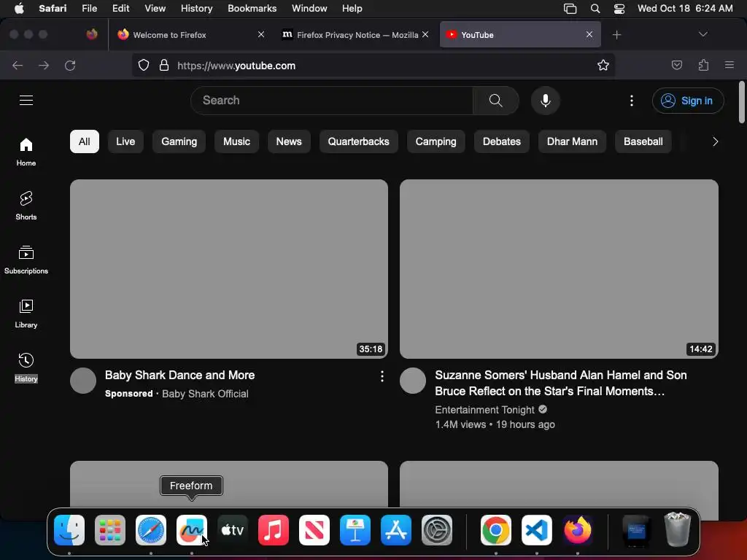Click the browser forward arrow

pos(44,65)
